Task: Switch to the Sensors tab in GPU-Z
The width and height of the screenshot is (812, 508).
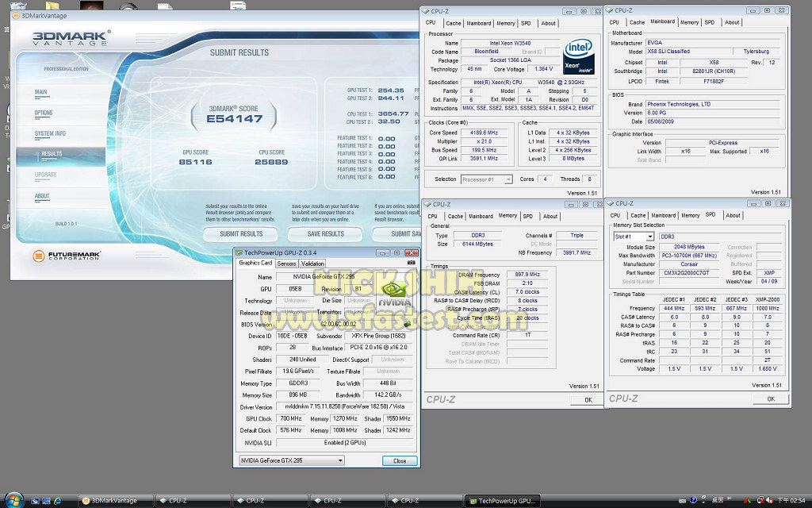Action: click(287, 264)
